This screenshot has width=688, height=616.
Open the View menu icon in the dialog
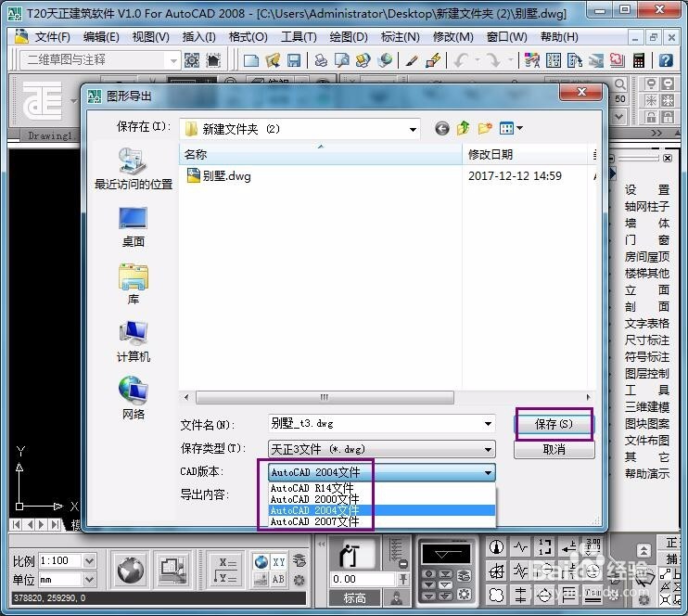pos(510,129)
